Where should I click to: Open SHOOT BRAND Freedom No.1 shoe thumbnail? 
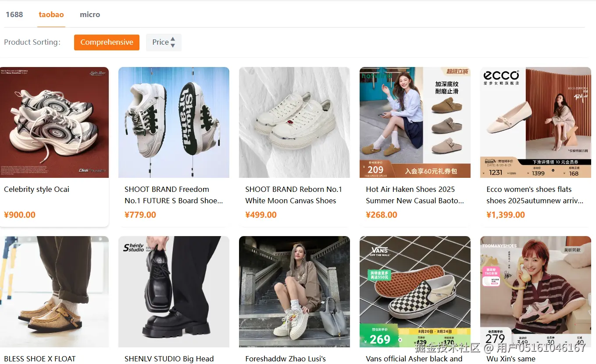(174, 122)
